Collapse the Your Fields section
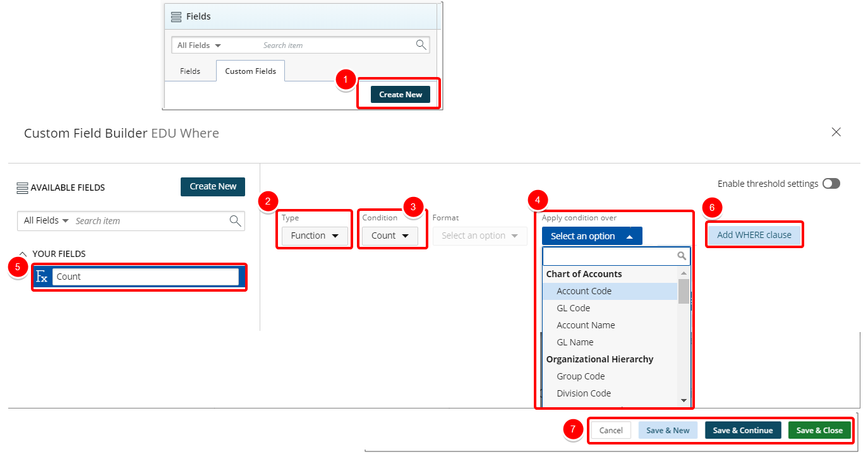Screen dimensions: 868x459 (23, 254)
